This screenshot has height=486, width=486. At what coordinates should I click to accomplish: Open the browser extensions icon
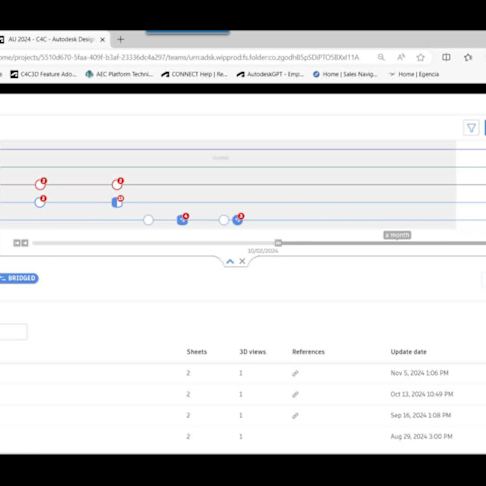[x=468, y=57]
